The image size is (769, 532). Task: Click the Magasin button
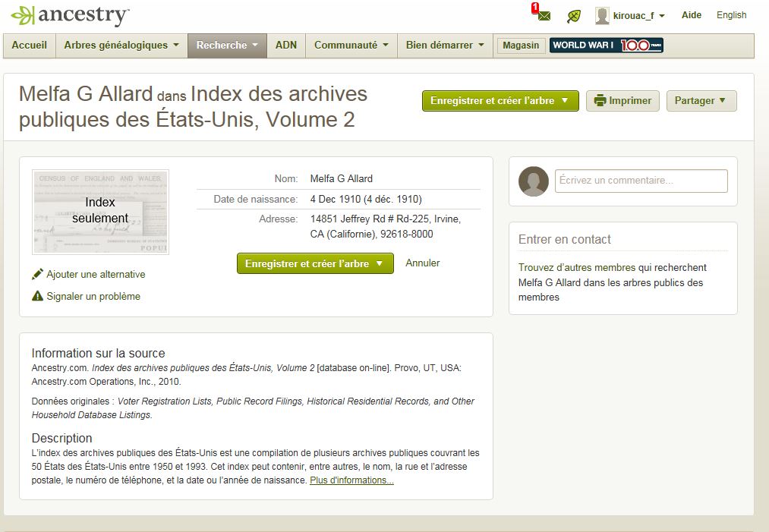pos(521,46)
